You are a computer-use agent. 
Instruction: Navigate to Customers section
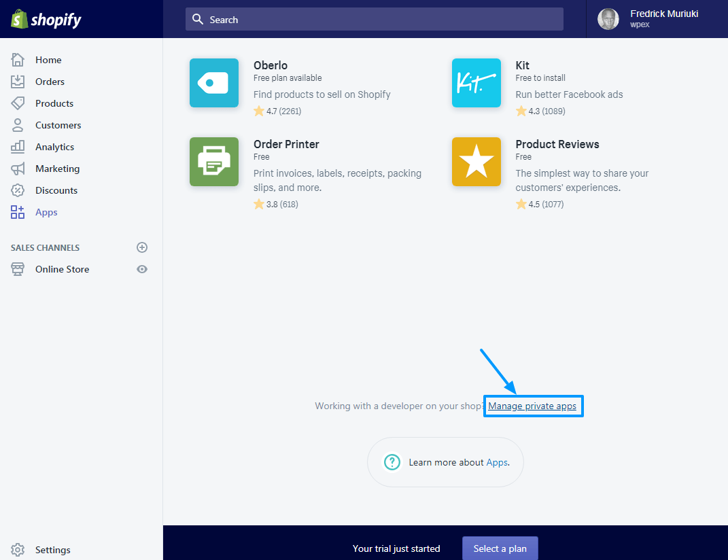58,125
